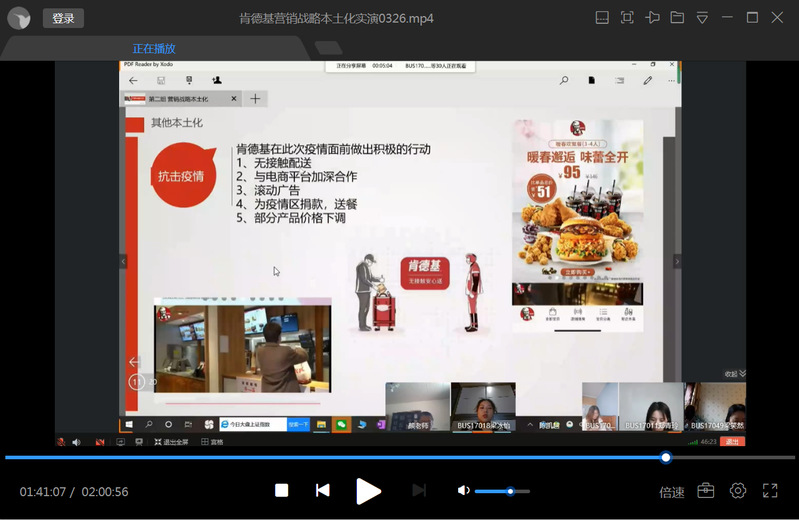Screen dimensions: 799x520
Task: Go to next page via right-edge chevron
Action: pos(677,262)
